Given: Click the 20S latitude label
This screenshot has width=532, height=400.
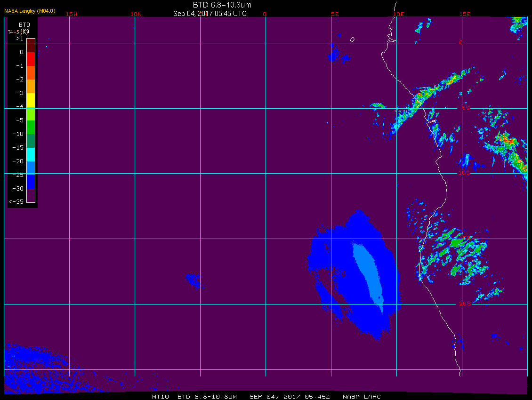Looking at the screenshot, I should click(x=465, y=304).
